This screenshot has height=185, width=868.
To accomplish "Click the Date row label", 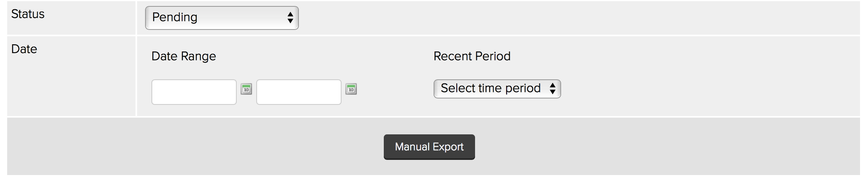I will (x=24, y=49).
